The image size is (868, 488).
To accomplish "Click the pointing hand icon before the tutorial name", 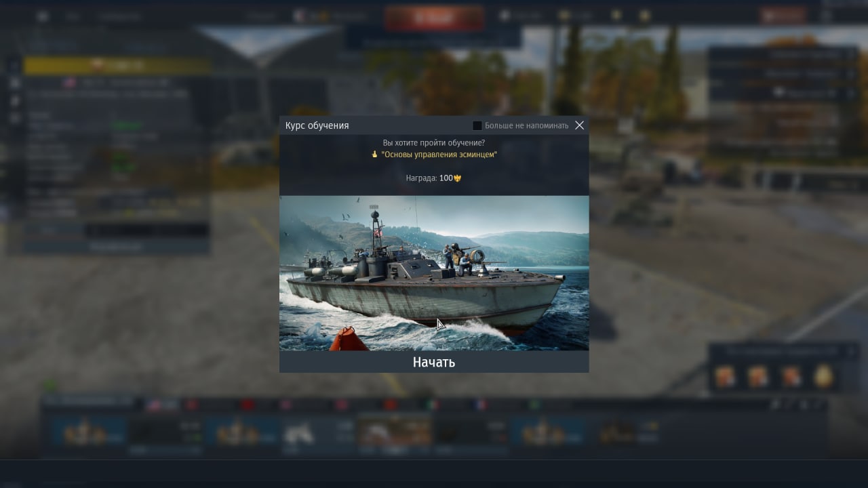I will coord(374,155).
